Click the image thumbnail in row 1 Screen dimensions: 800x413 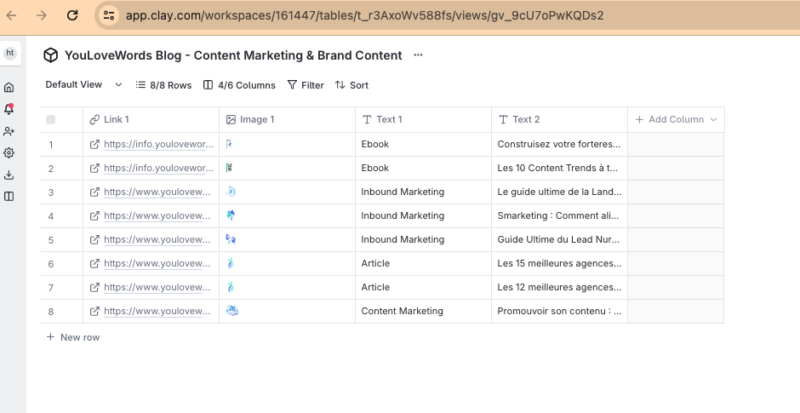229,144
